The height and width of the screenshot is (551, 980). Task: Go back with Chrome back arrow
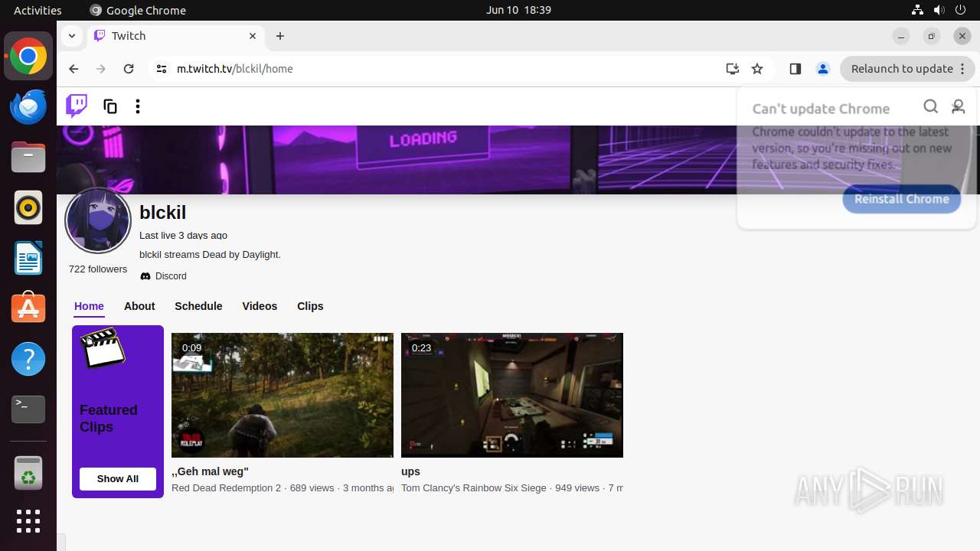pos(73,69)
